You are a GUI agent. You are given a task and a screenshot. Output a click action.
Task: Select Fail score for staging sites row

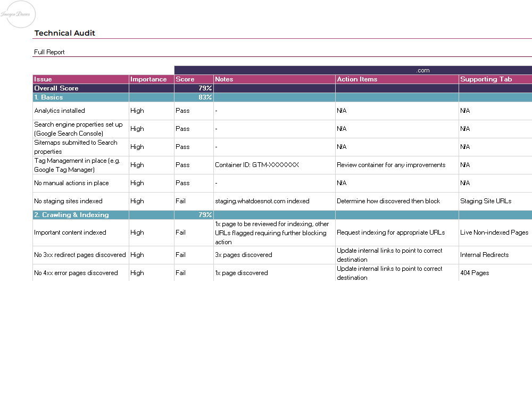click(194, 201)
